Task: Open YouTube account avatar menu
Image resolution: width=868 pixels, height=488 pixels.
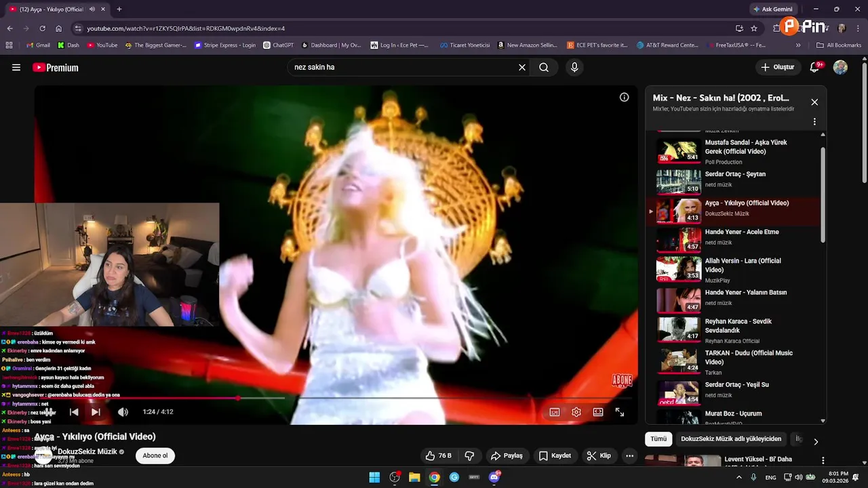Action: [x=840, y=67]
